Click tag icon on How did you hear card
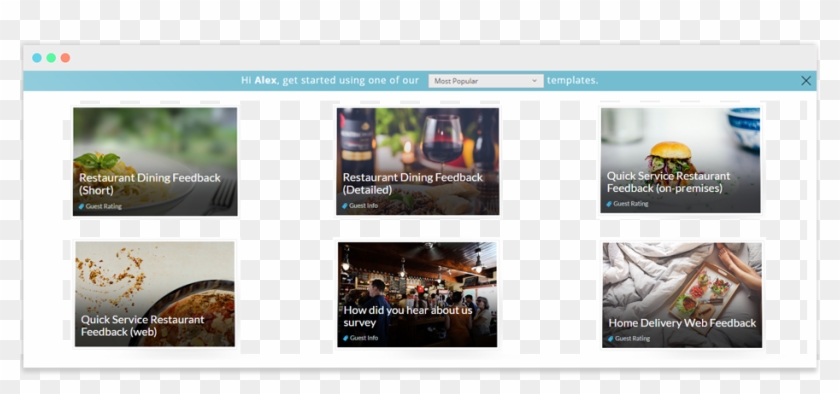 pos(347,338)
